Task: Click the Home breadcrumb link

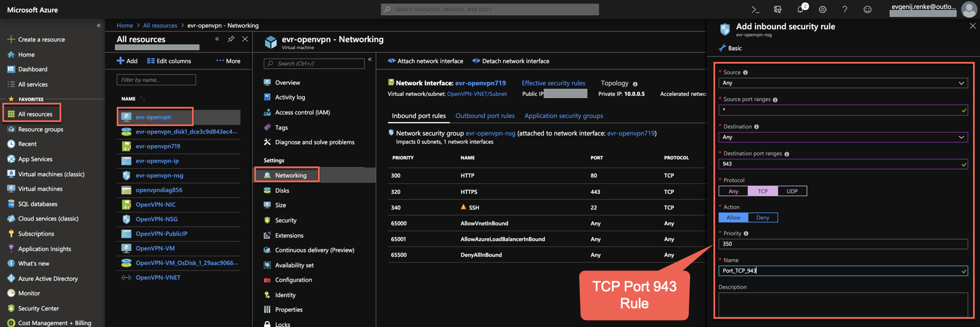Action: [125, 26]
